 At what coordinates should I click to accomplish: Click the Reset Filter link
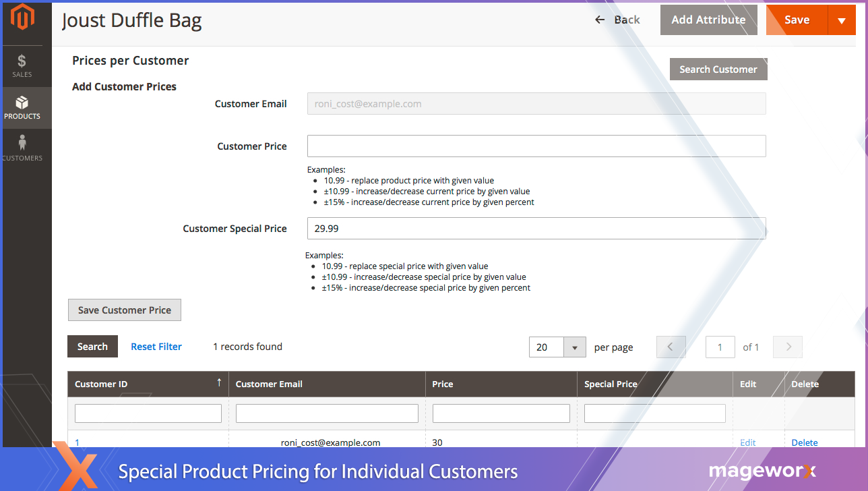click(156, 347)
